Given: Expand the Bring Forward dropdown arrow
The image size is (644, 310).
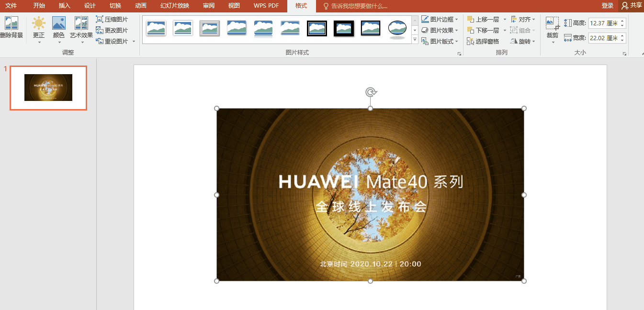Looking at the screenshot, I should click(505, 20).
